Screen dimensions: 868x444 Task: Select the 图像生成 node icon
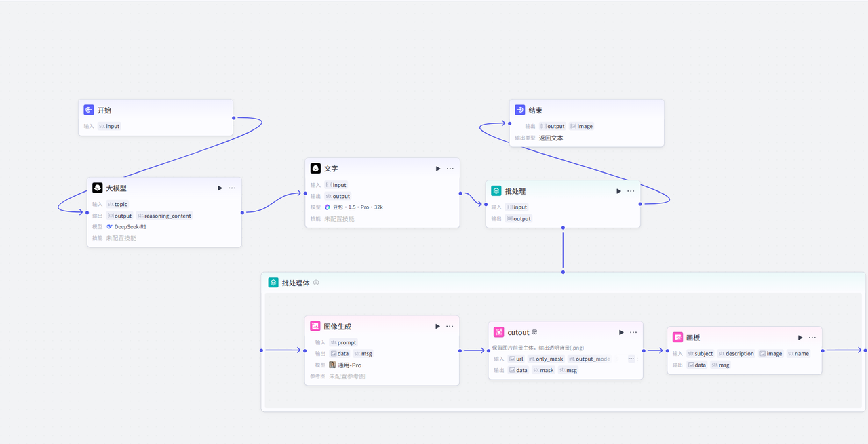[315, 326]
